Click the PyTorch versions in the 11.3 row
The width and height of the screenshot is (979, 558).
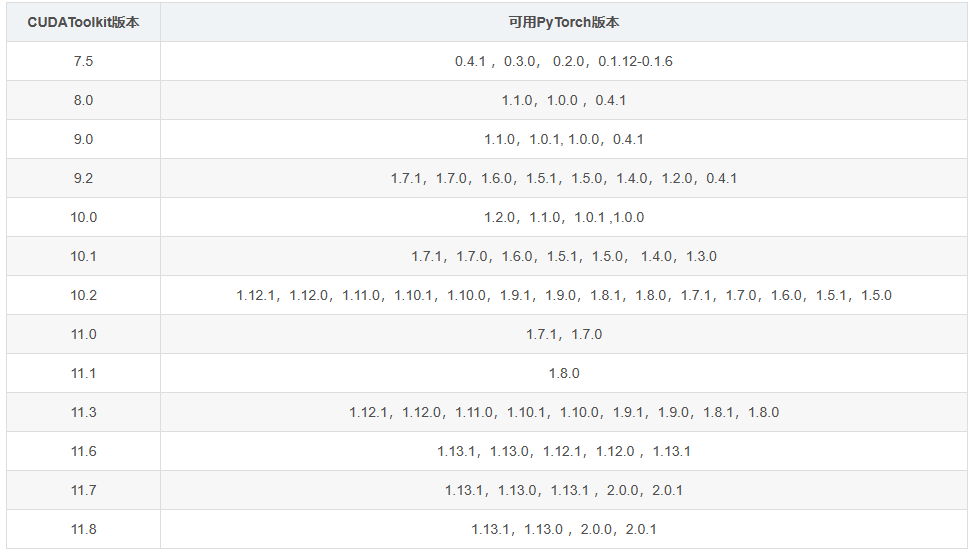(x=564, y=412)
